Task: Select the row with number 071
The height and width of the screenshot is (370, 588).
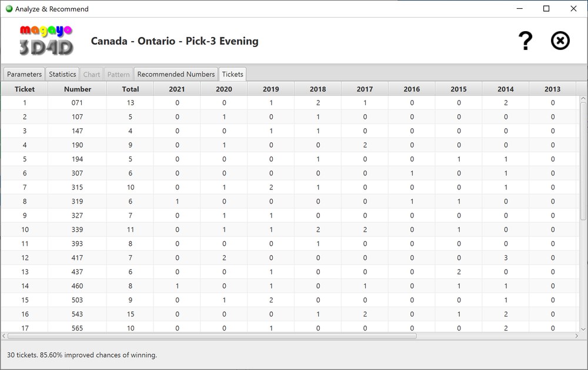Action: tap(77, 103)
